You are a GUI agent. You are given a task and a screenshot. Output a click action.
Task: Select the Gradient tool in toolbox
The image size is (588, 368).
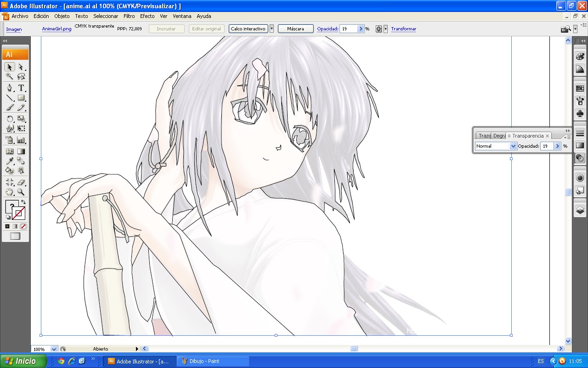(21, 151)
